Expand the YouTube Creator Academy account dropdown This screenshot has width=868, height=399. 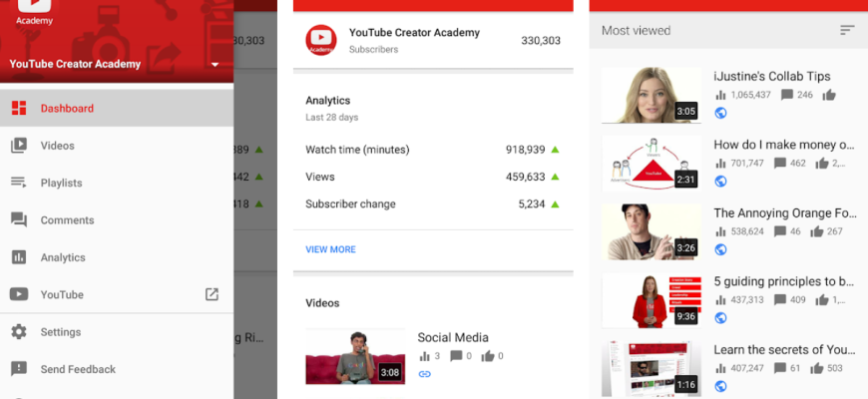coord(215,65)
